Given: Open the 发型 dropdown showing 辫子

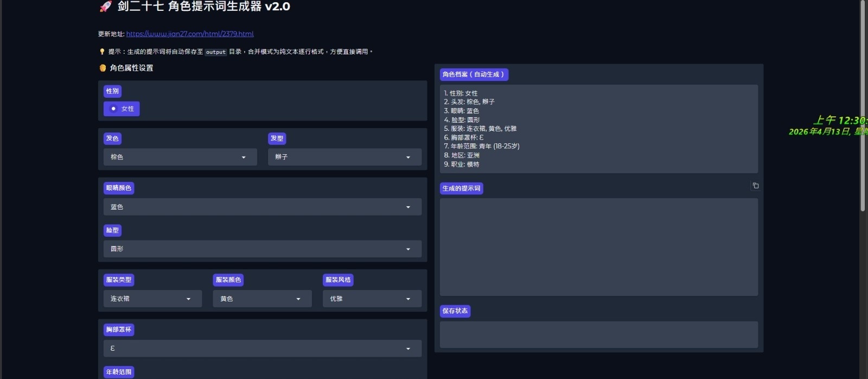Looking at the screenshot, I should (344, 157).
